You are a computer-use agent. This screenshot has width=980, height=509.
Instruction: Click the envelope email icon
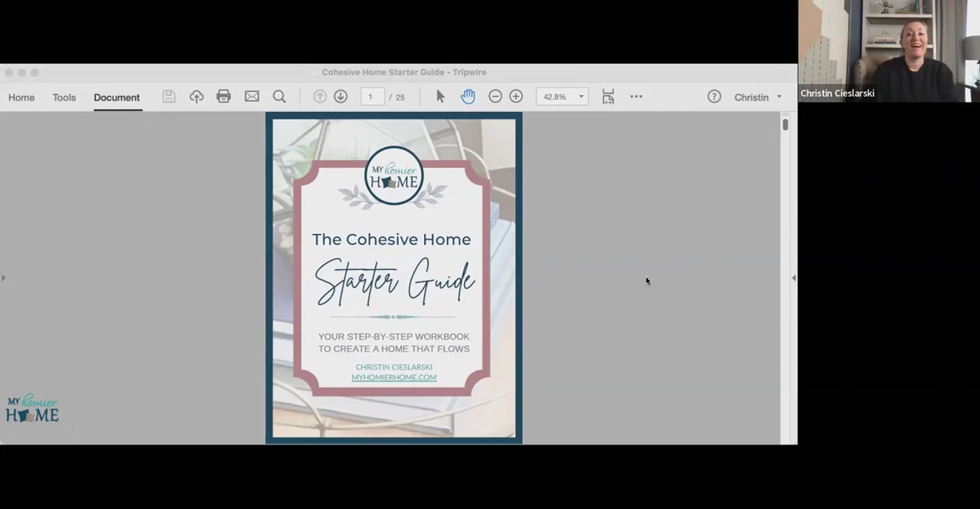point(252,97)
